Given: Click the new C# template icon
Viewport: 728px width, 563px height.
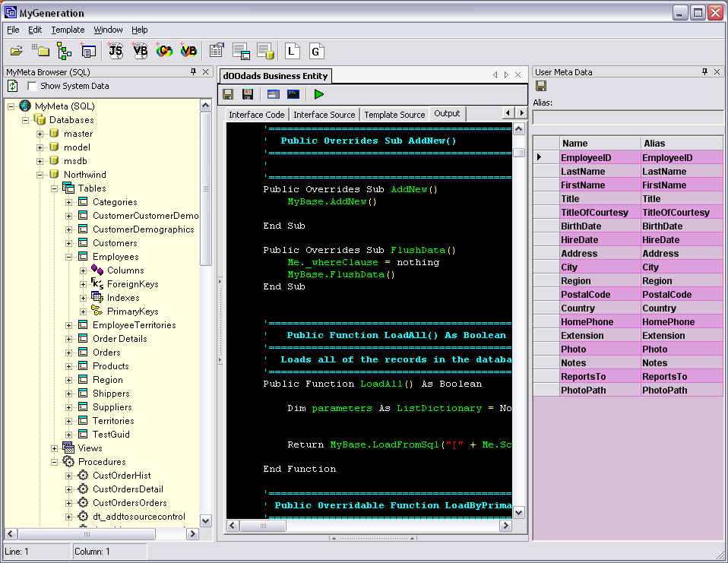Looking at the screenshot, I should (x=164, y=51).
